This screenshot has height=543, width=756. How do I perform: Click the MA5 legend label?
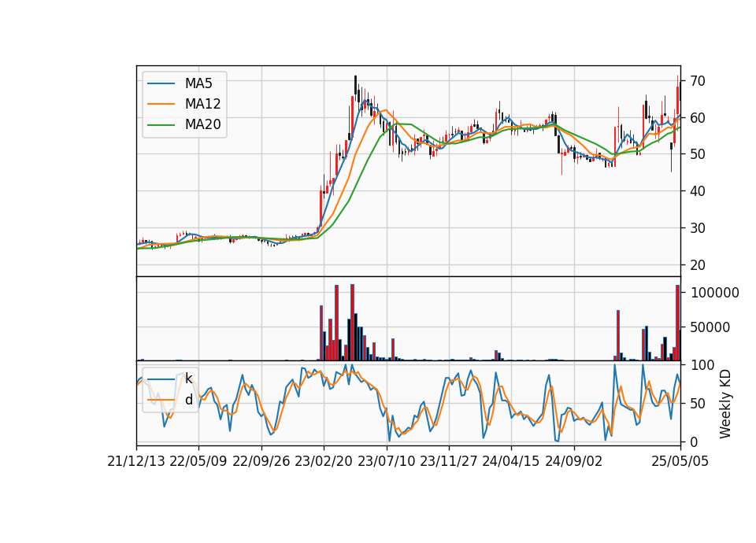click(198, 83)
